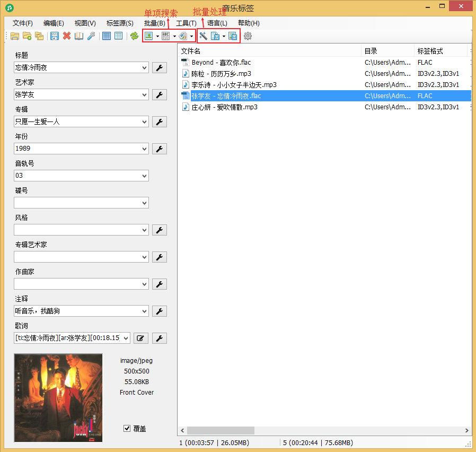Toggle the 覆盖 cover overwrite checkbox
476x452 pixels.
[x=127, y=429]
